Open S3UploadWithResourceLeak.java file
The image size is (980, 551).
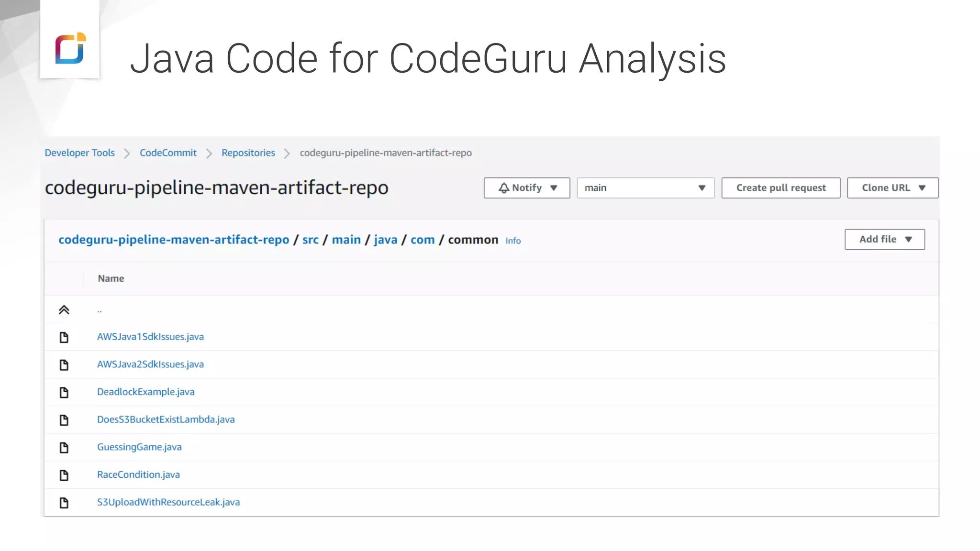pyautogui.click(x=168, y=502)
